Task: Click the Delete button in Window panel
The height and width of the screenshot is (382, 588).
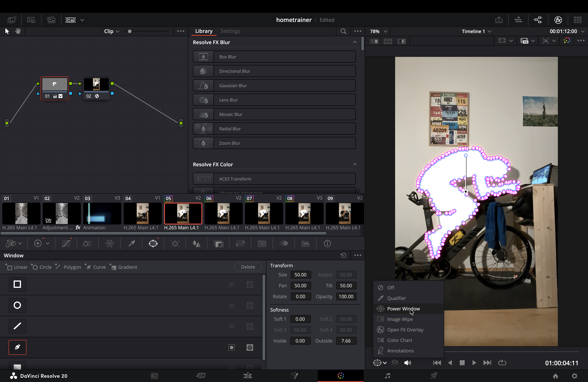Action: tap(248, 267)
